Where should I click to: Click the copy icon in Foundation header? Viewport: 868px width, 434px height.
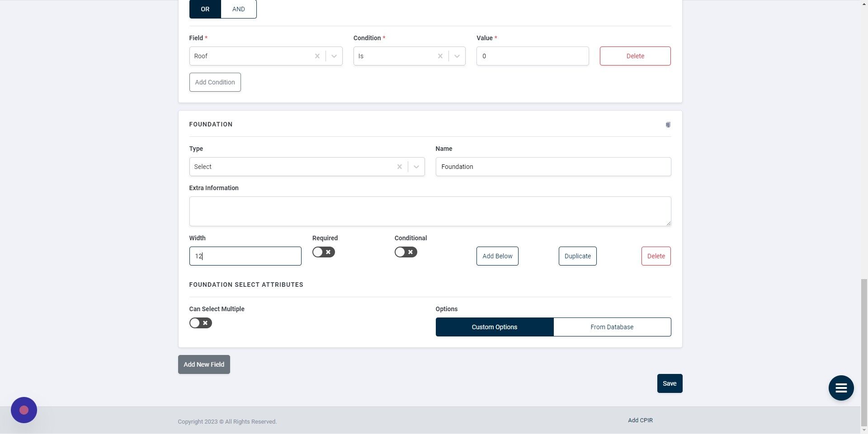668,125
